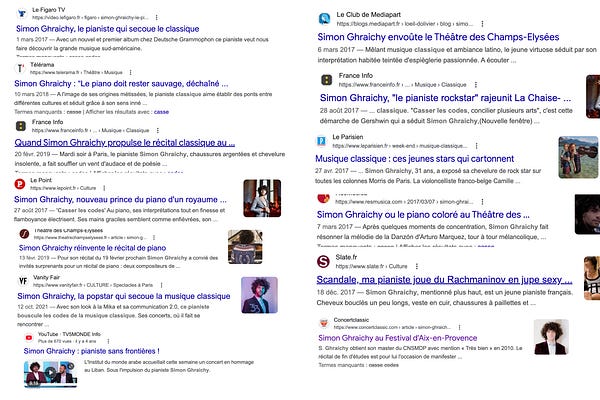The width and height of the screenshot is (600, 400).
Task: Click the Slate.fr favicon
Action: click(323, 262)
